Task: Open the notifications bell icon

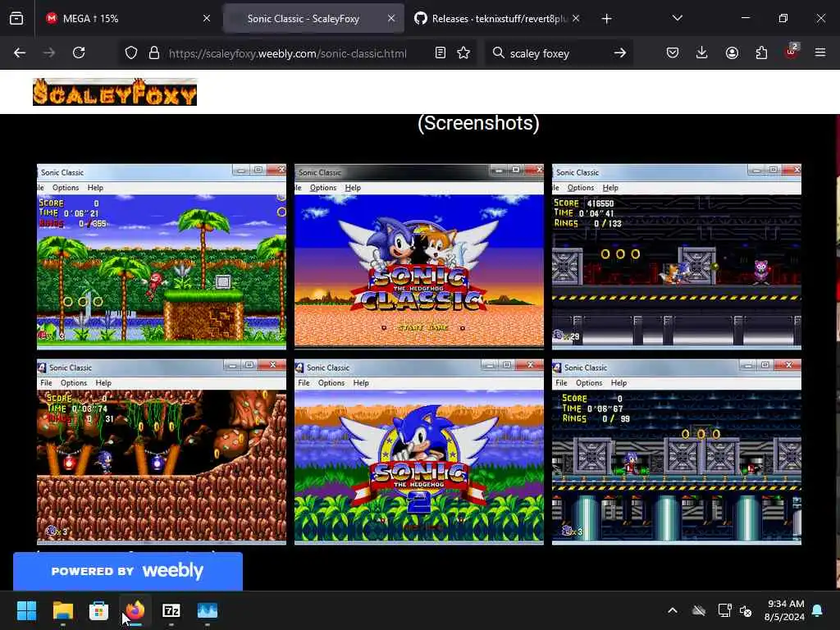Action: (x=818, y=610)
